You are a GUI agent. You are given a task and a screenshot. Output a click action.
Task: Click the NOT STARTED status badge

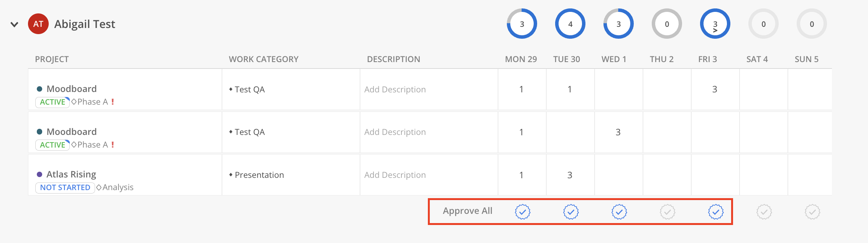[x=65, y=187]
